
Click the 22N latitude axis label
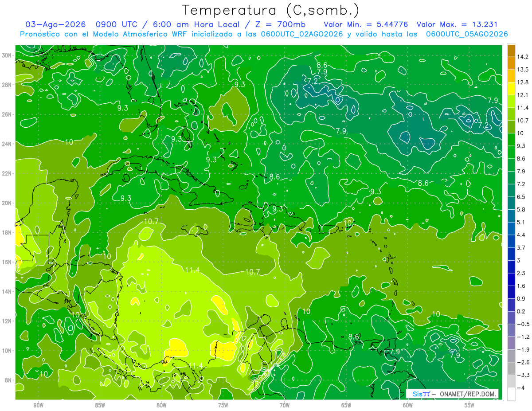pyautogui.click(x=7, y=173)
